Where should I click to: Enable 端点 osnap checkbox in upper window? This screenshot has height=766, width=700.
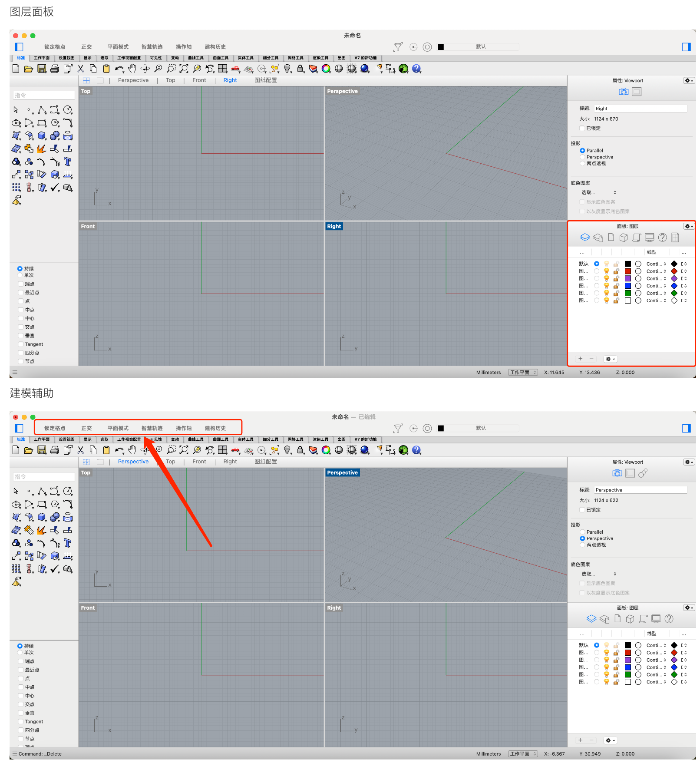[20, 284]
